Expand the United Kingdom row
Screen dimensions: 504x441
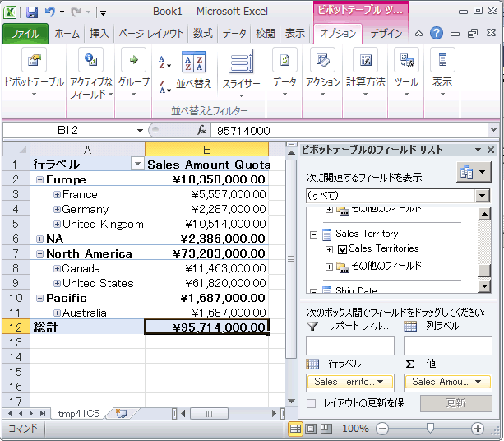point(57,224)
